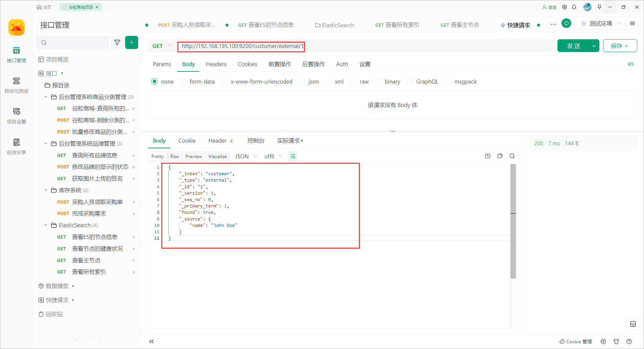644x349 pixels.
Task: Toggle word wrap in response viewer
Action: (293, 156)
